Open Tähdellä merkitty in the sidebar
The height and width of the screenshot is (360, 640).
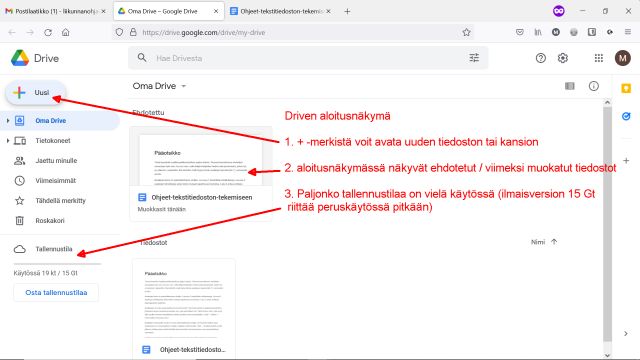(x=60, y=201)
